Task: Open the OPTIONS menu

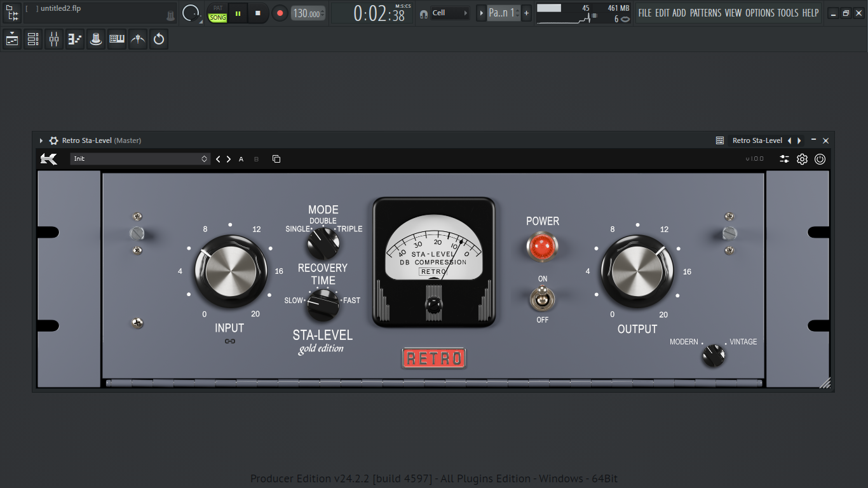Action: tap(760, 13)
